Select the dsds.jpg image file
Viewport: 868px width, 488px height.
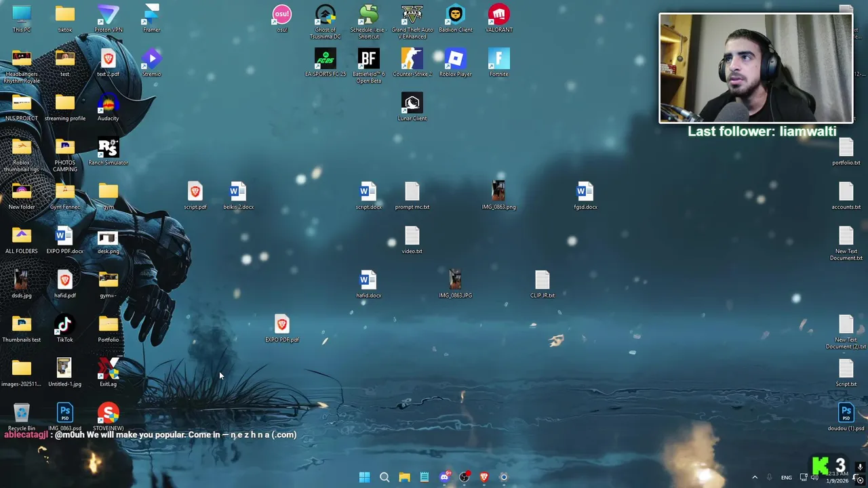(x=22, y=283)
